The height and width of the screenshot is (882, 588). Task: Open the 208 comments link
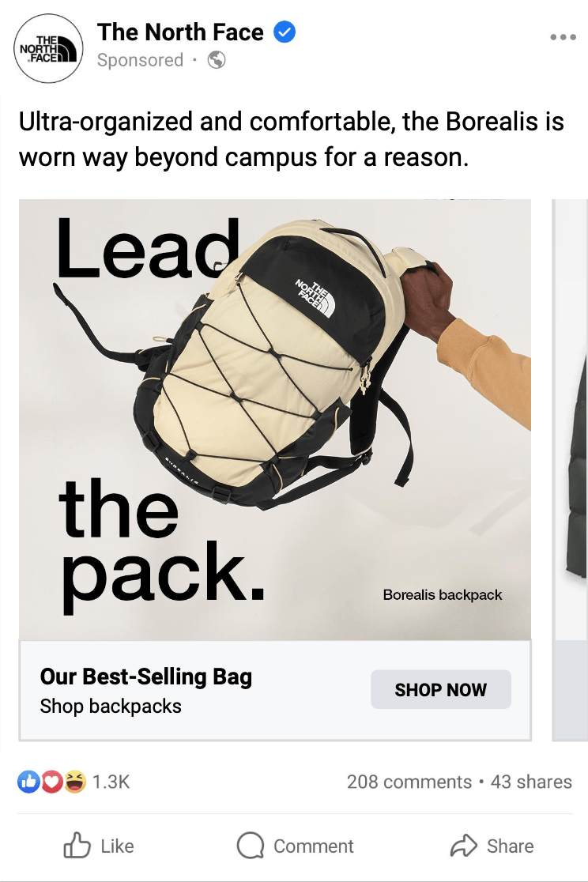pyautogui.click(x=409, y=782)
